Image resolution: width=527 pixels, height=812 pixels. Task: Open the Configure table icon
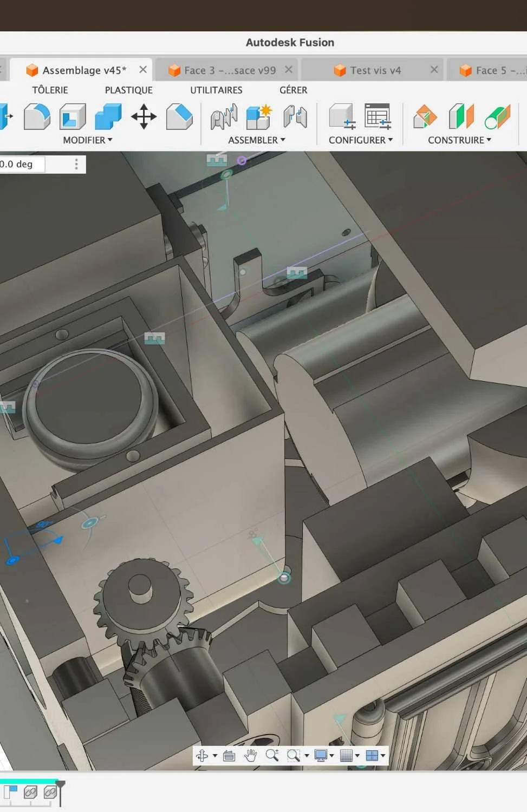click(x=378, y=116)
